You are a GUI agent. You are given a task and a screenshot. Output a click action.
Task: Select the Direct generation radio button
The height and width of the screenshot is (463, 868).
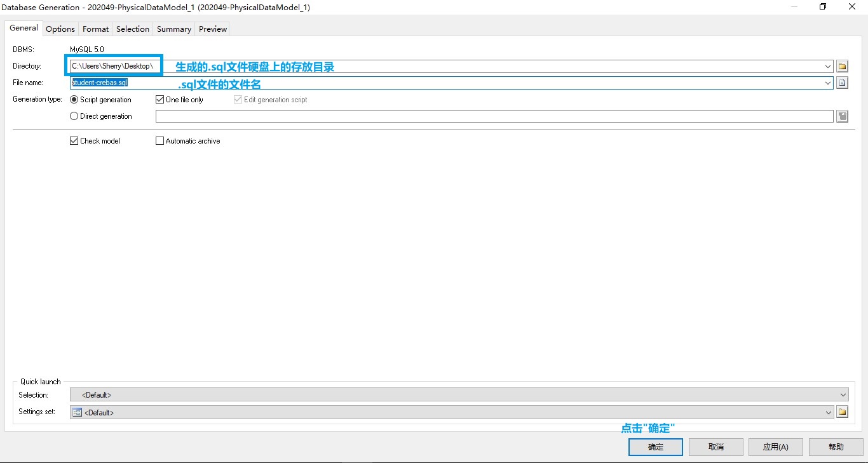pos(74,116)
